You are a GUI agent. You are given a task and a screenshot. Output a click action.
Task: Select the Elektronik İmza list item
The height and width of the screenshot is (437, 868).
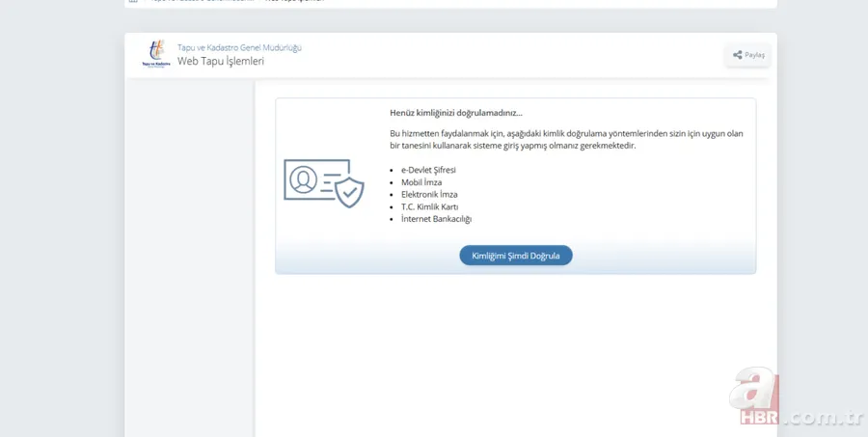[429, 194]
